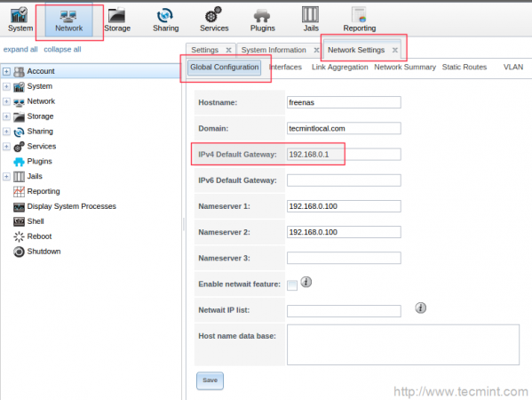Click the Save button
532x400 pixels.
(x=210, y=380)
